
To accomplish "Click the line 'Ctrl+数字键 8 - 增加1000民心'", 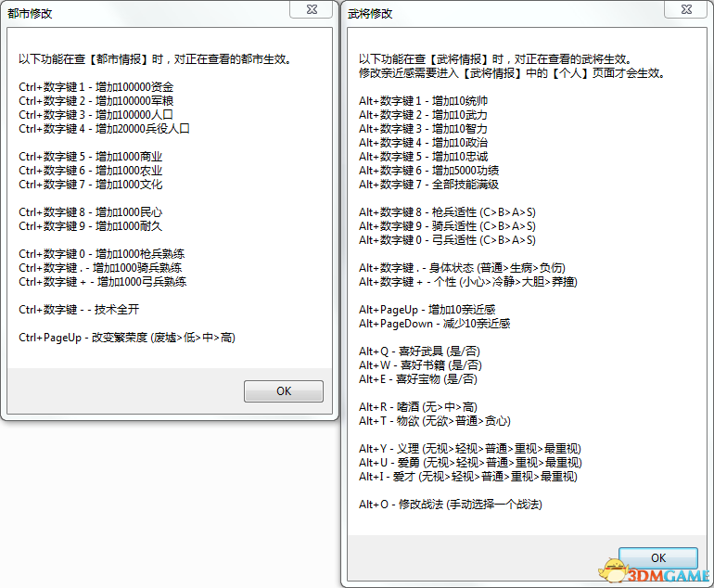I will coord(91,212).
